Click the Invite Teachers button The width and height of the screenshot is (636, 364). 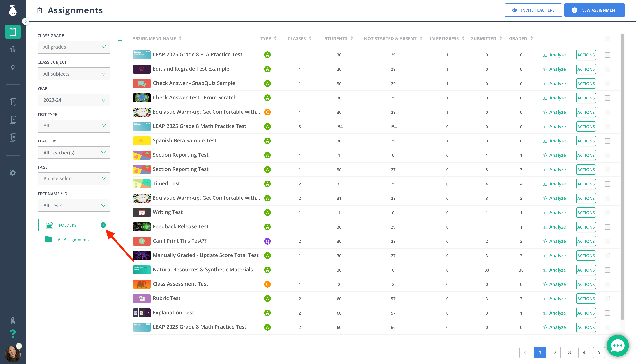point(533,10)
